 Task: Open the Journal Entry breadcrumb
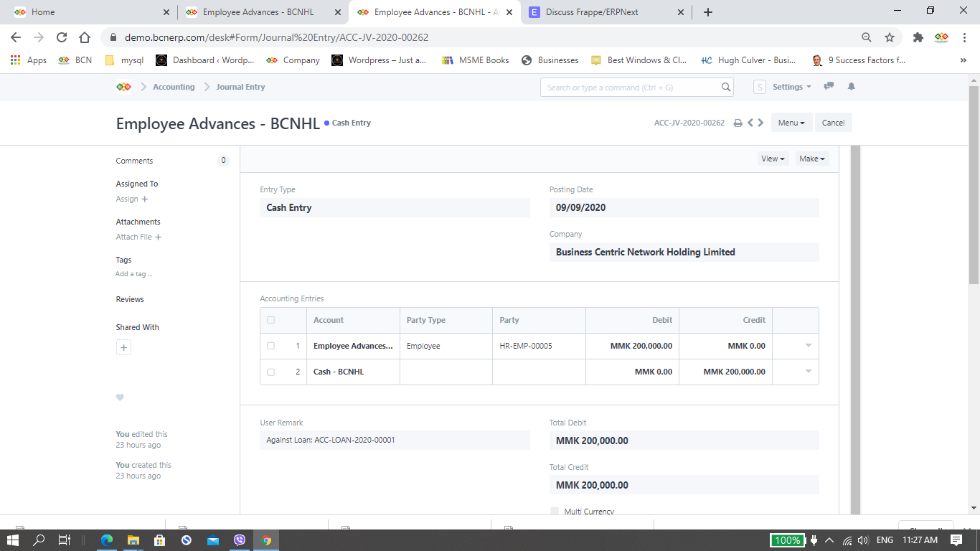tap(240, 87)
